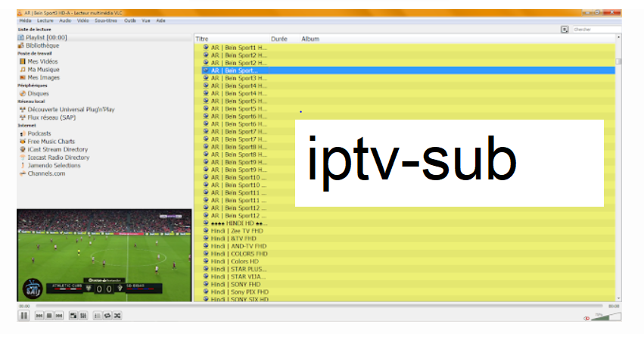Viewport: 644px width, 343px height.
Task: Open Mes Vidéos folder
Action: [x=39, y=61]
